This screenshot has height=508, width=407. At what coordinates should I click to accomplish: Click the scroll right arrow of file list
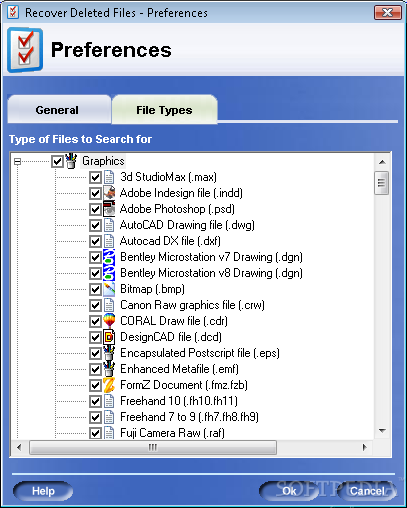pyautogui.click(x=365, y=447)
